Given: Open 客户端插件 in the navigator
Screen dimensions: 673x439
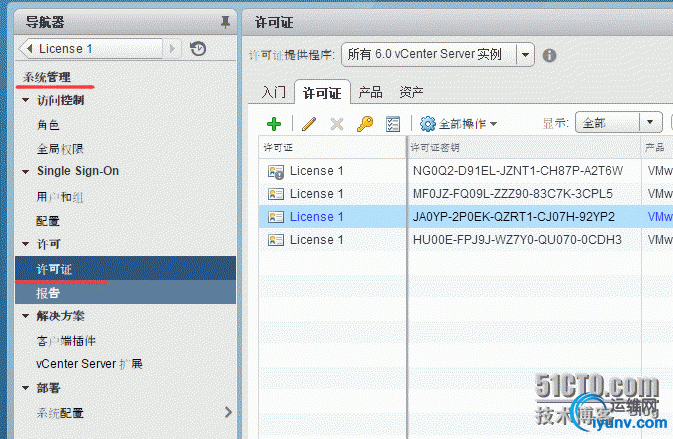Looking at the screenshot, I should click(x=66, y=341).
